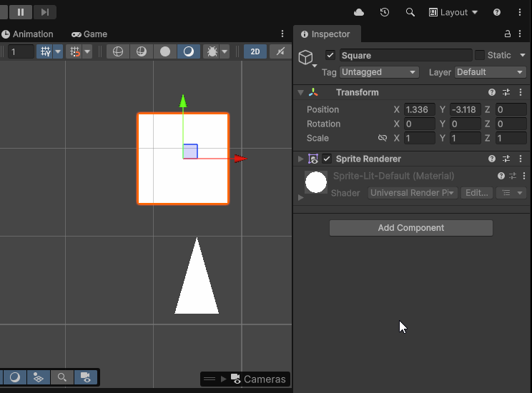This screenshot has height=393, width=532.
Task: Open the undo history icon
Action: click(385, 13)
